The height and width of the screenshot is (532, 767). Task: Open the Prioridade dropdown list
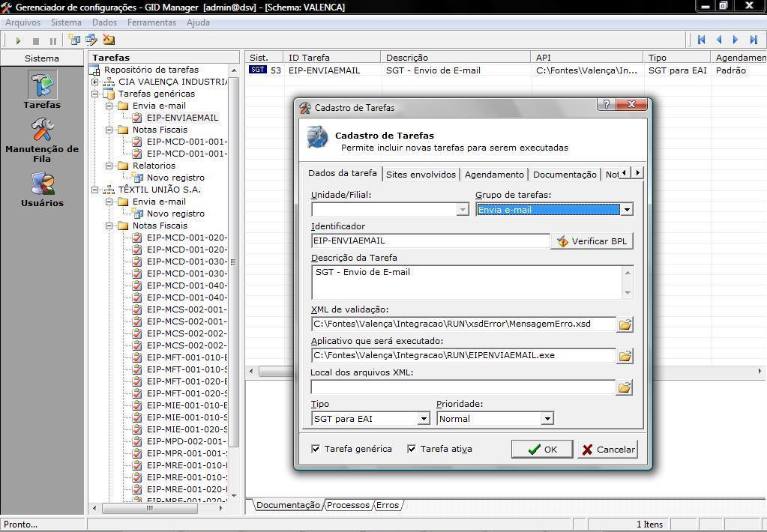pyautogui.click(x=547, y=419)
